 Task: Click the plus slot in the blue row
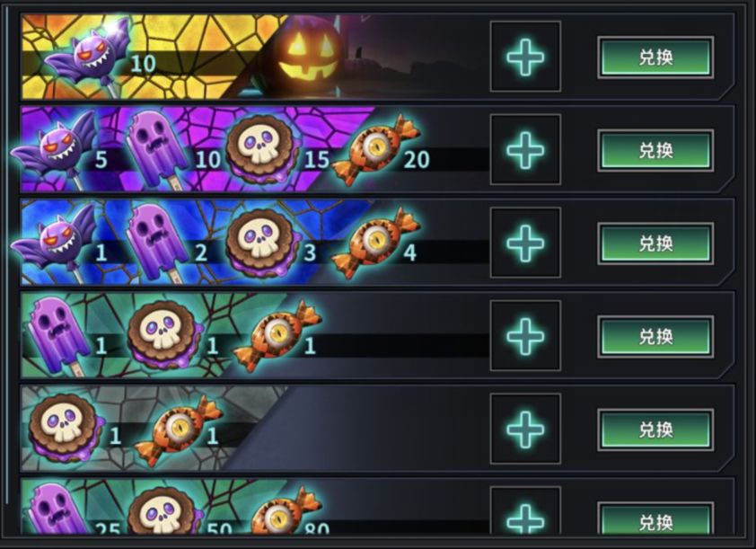point(525,243)
